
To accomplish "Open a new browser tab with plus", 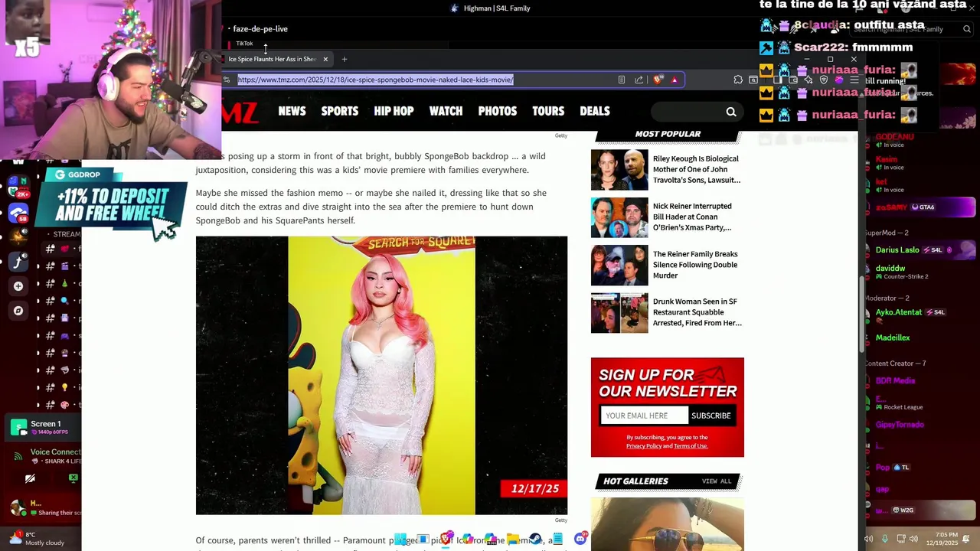I will coord(345,59).
